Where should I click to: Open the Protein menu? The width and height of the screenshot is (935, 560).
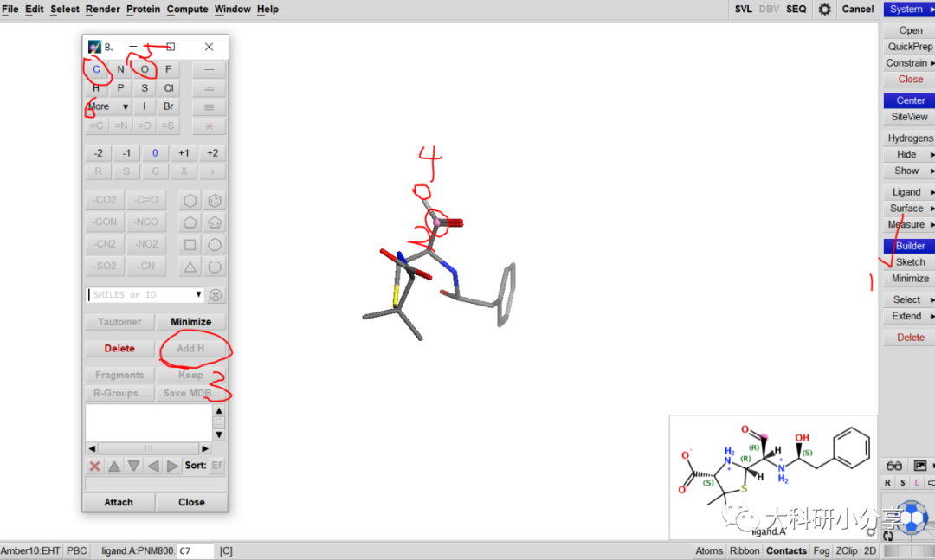coord(143,9)
